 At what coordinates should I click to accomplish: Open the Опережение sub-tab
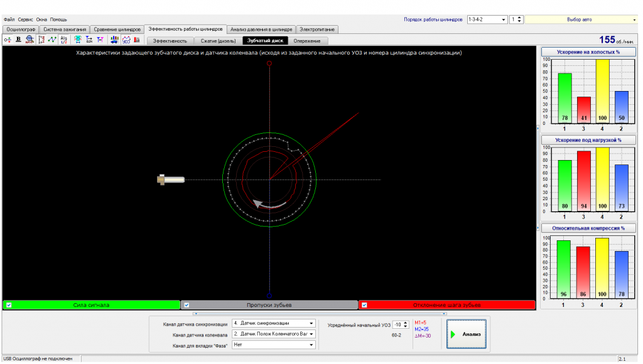[307, 41]
